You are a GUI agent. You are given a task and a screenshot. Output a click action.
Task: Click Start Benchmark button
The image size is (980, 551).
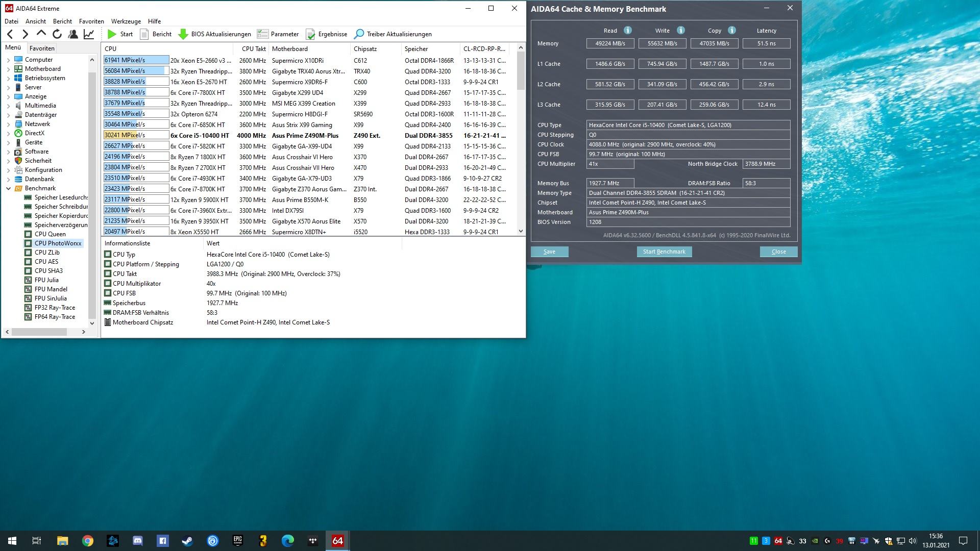[664, 252]
